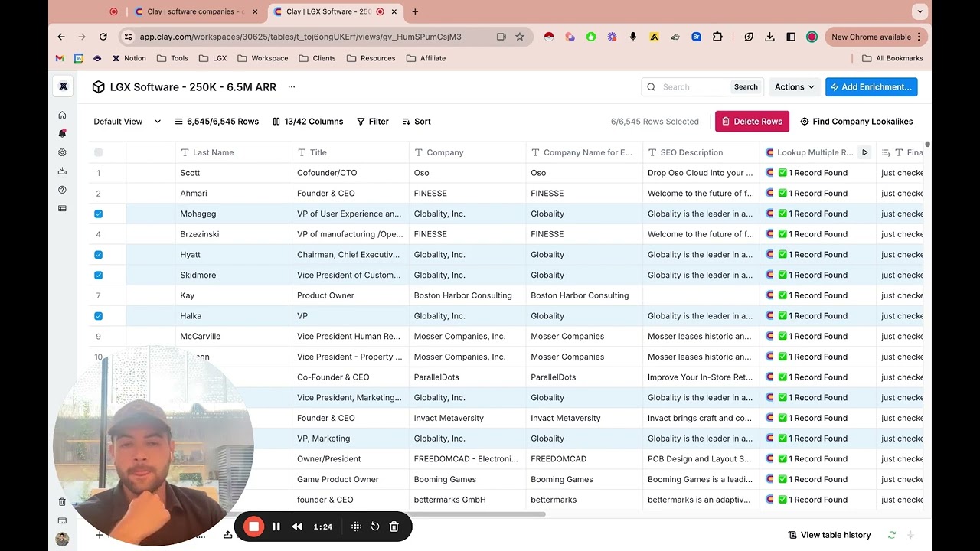
Task: Select row 7 by its row number
Action: (x=98, y=295)
